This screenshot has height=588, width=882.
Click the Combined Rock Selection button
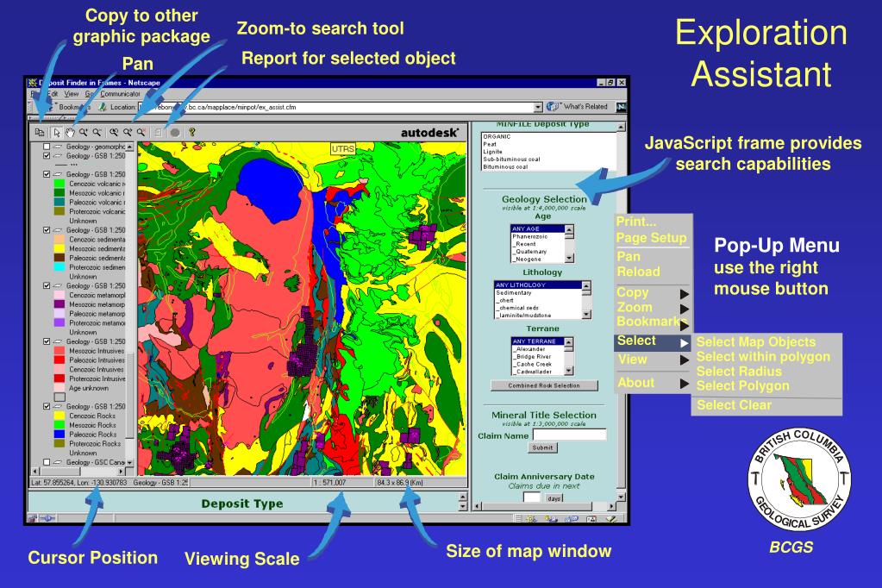pos(544,385)
